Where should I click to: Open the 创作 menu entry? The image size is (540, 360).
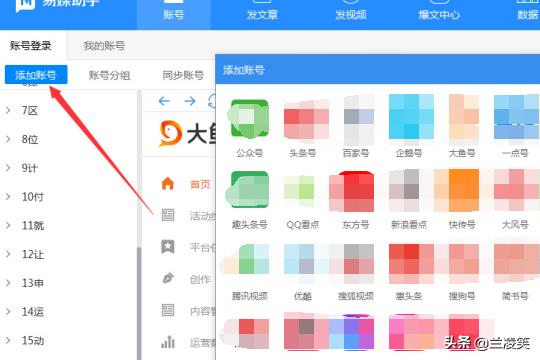click(x=200, y=279)
